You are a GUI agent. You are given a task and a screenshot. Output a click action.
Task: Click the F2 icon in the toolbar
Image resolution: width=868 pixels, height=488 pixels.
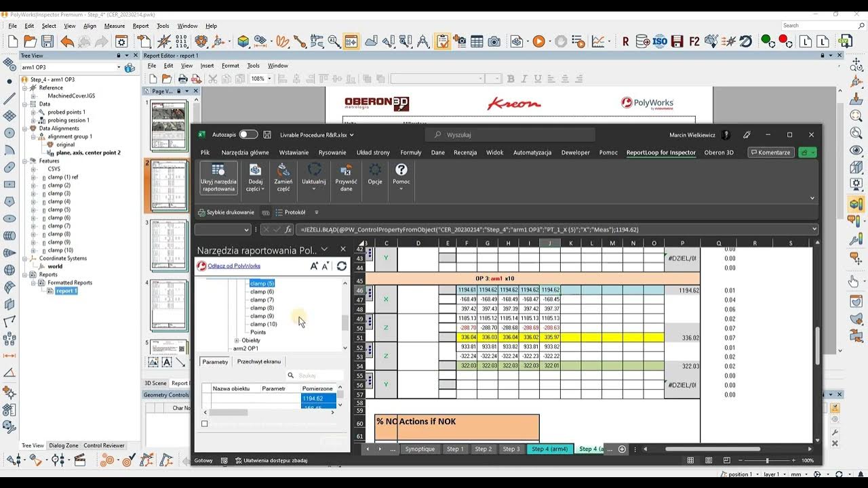694,41
